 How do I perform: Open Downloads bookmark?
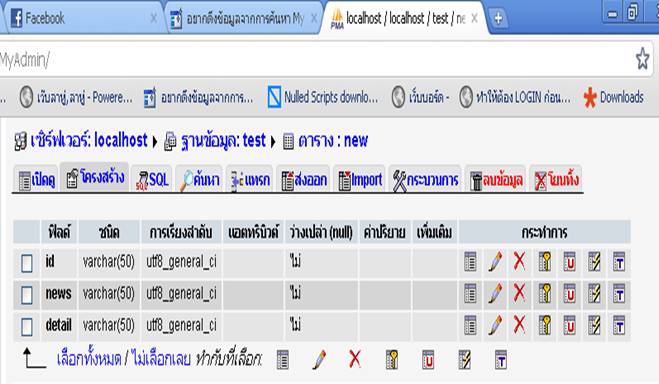coord(614,97)
